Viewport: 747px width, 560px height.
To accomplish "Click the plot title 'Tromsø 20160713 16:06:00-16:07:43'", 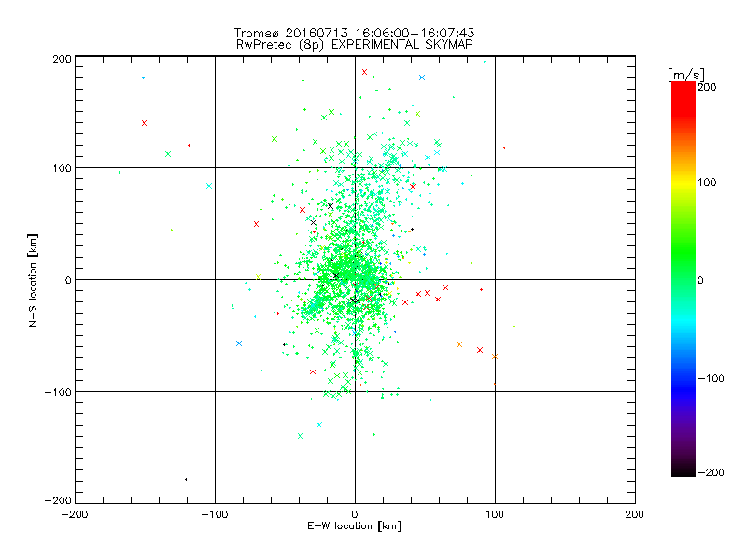I will (x=354, y=33).
